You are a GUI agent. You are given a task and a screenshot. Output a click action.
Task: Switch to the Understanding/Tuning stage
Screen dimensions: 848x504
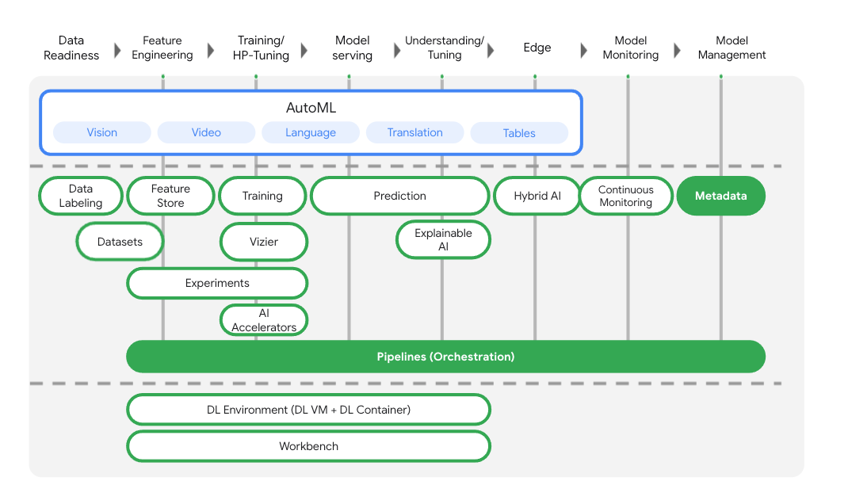pos(444,48)
